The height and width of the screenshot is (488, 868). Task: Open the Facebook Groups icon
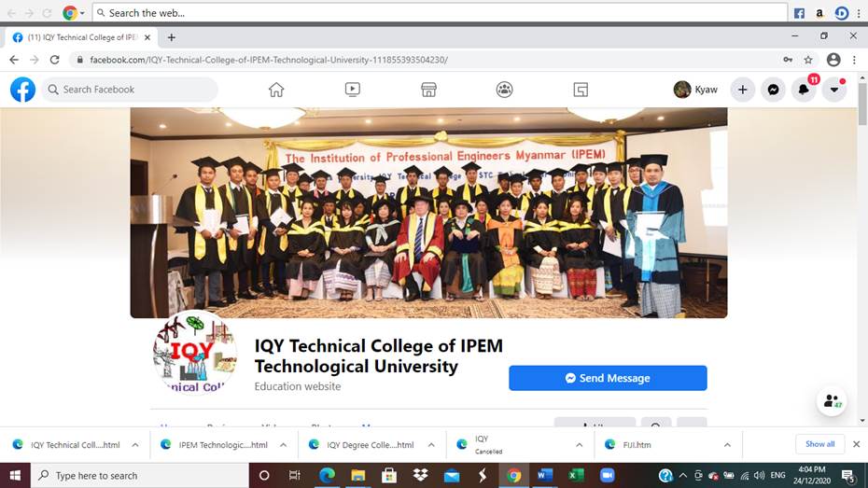504,90
